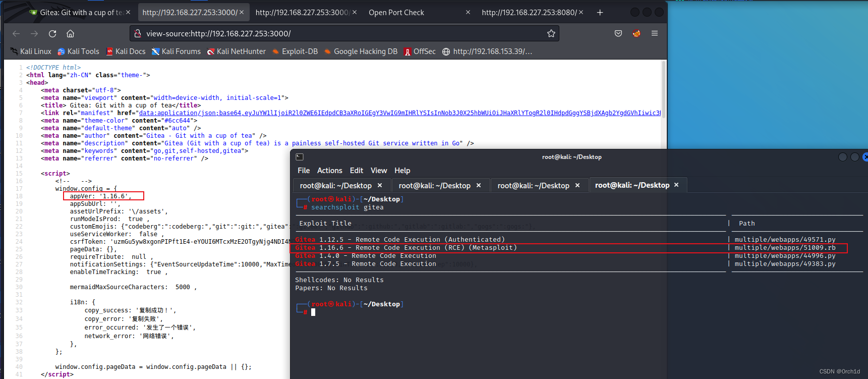
Task: Click the browser vertical scrollbar
Action: (x=664, y=91)
